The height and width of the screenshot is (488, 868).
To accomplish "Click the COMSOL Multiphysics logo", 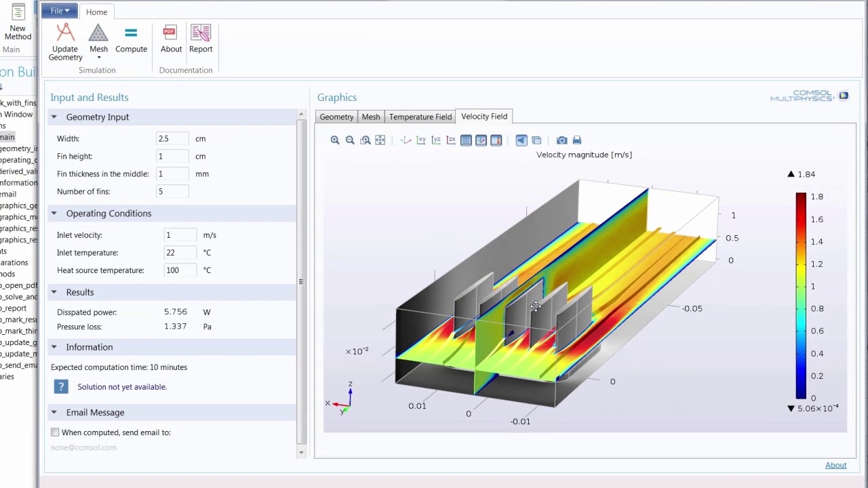I will (809, 96).
